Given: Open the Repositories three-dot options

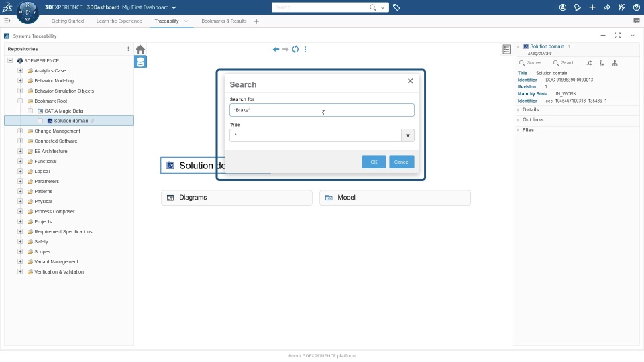Looking at the screenshot, I should point(128,49).
